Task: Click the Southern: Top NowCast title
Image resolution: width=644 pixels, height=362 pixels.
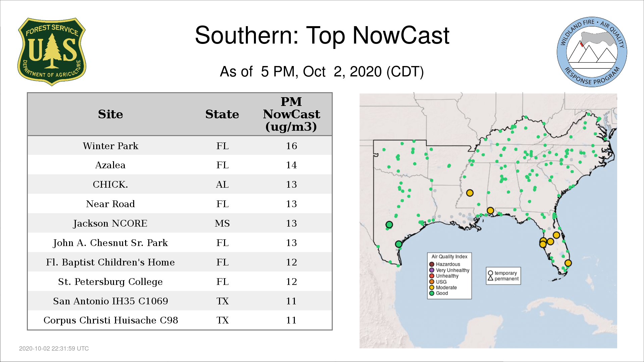Action: pyautogui.click(x=322, y=35)
